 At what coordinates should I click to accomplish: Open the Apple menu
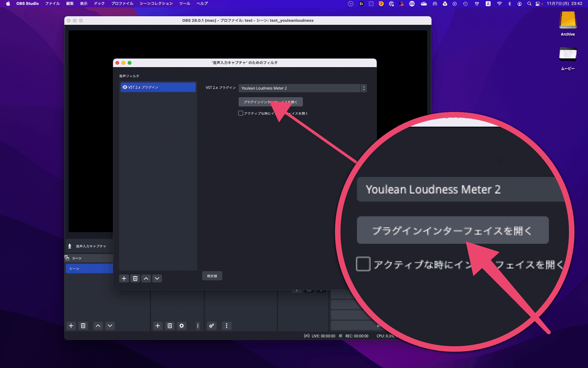click(x=8, y=3)
